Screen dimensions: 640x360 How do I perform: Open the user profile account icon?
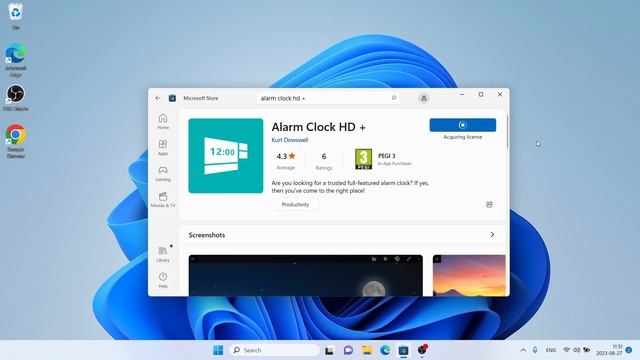coord(424,98)
